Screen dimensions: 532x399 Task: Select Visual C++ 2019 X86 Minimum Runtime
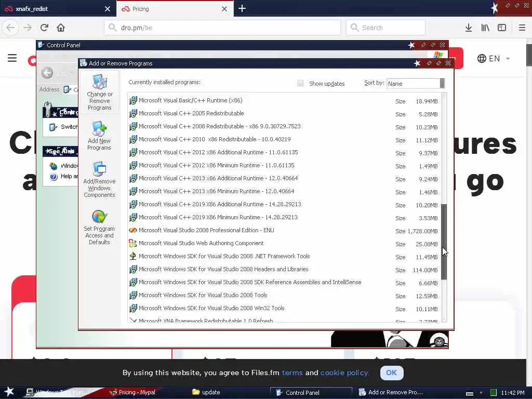click(x=283, y=218)
